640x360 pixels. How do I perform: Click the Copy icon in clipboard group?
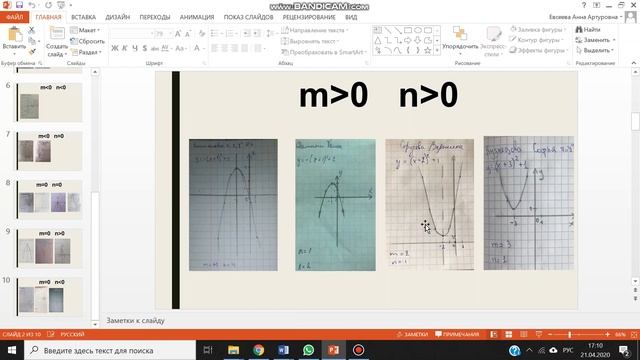[x=32, y=41]
